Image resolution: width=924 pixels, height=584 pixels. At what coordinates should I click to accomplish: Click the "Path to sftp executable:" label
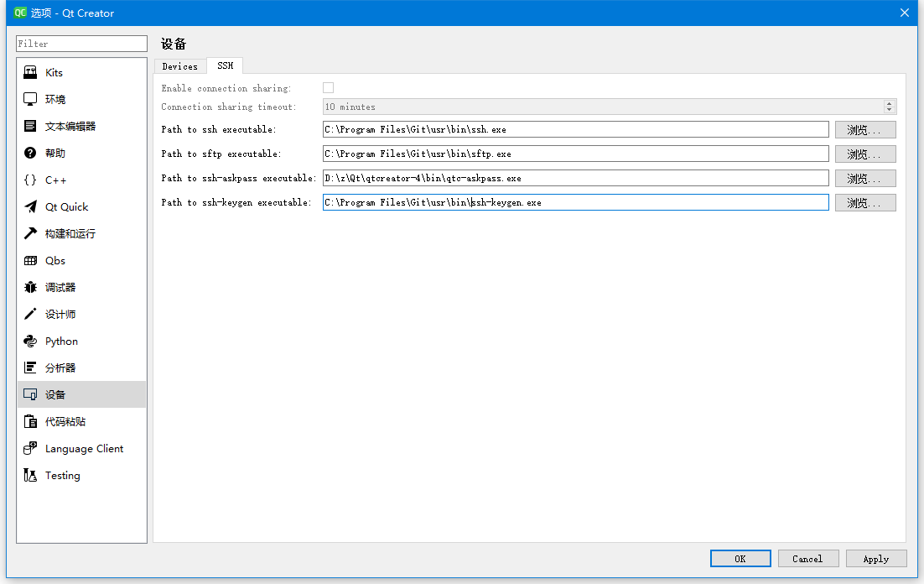(x=221, y=154)
